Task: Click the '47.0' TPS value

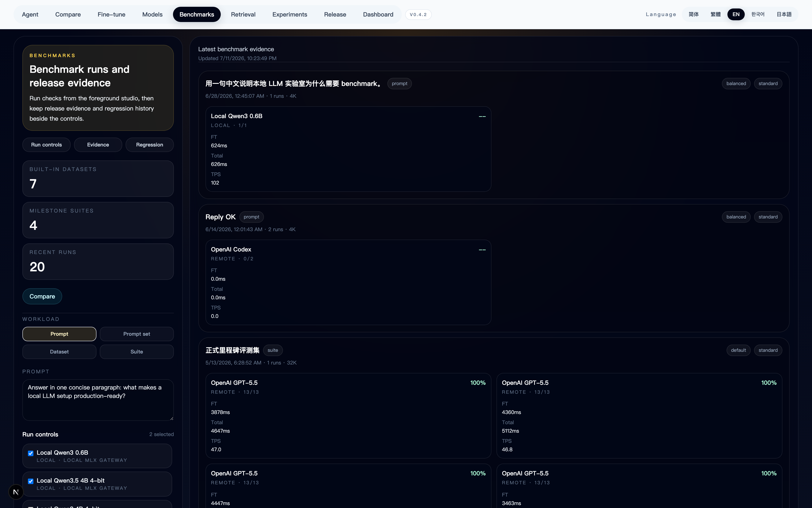Action: pyautogui.click(x=216, y=450)
